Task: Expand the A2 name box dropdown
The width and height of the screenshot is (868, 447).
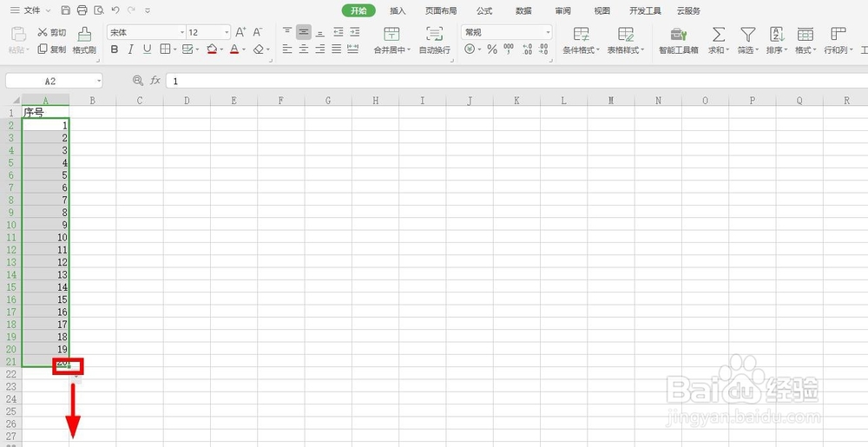Action: pyautogui.click(x=99, y=81)
